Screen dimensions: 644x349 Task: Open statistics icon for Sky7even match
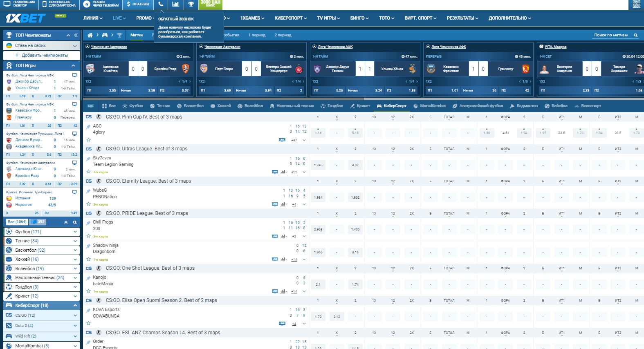point(283,172)
